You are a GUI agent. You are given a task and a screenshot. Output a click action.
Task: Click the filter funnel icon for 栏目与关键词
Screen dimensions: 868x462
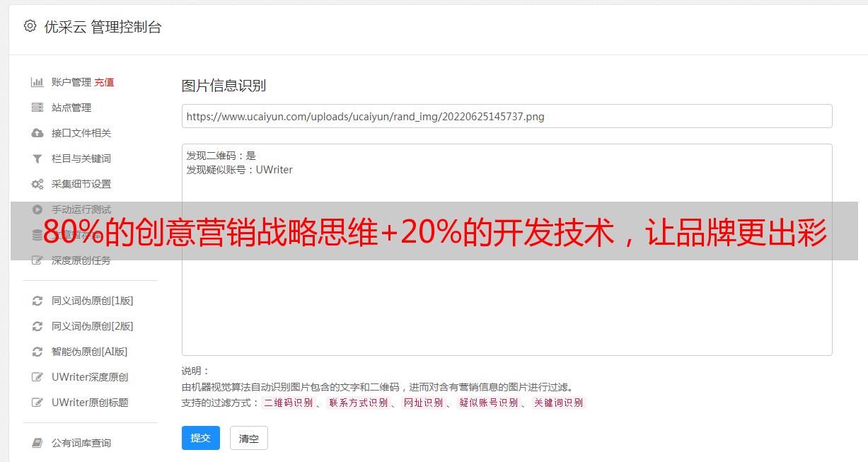click(x=37, y=158)
